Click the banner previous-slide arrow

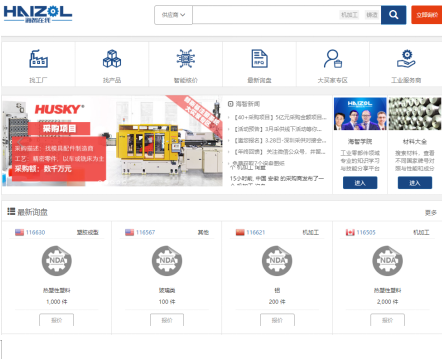tap(20, 141)
